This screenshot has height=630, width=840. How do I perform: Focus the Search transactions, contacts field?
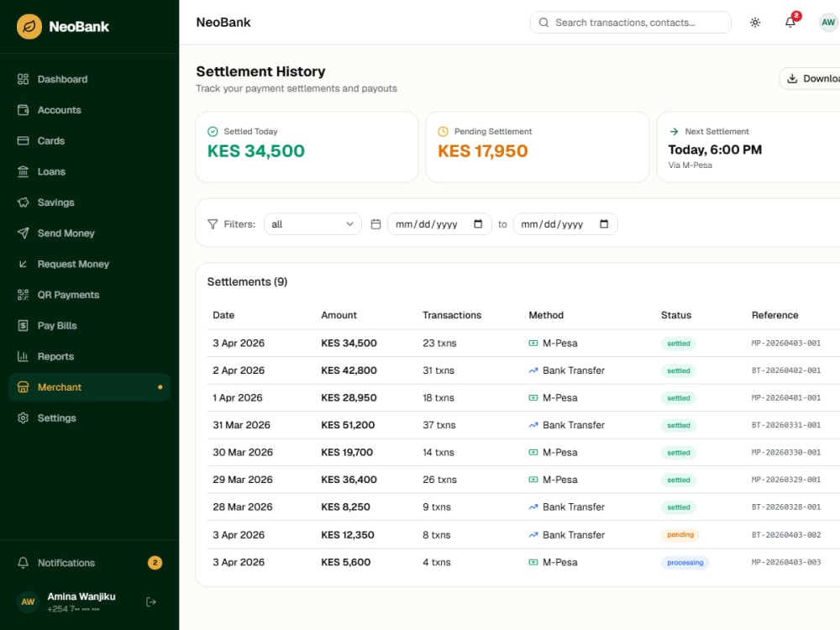coord(631,23)
